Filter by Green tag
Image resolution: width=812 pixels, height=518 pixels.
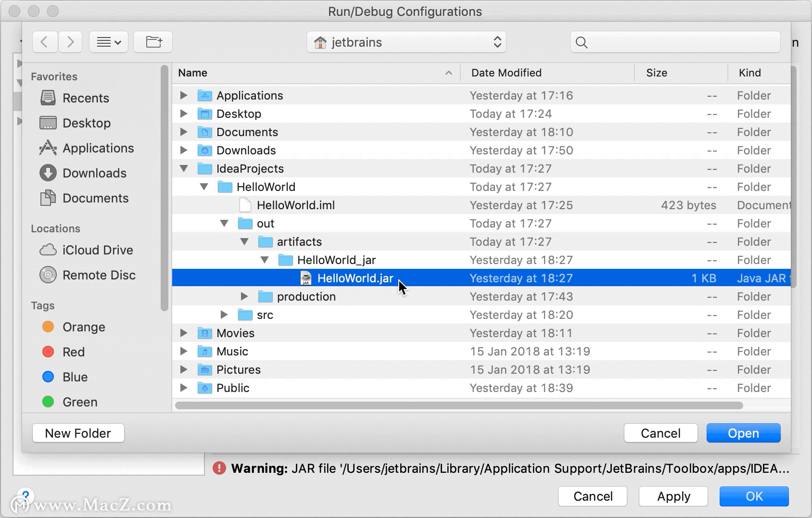coord(70,402)
